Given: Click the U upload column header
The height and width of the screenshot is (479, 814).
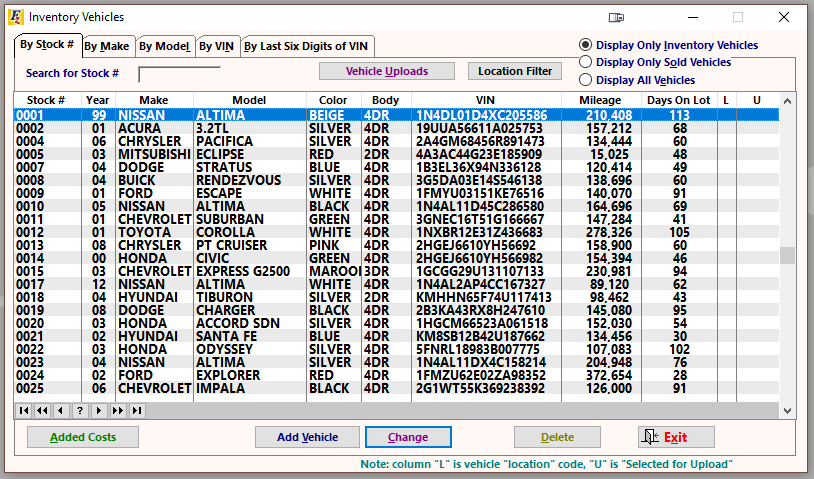Looking at the screenshot, I should pos(757,100).
